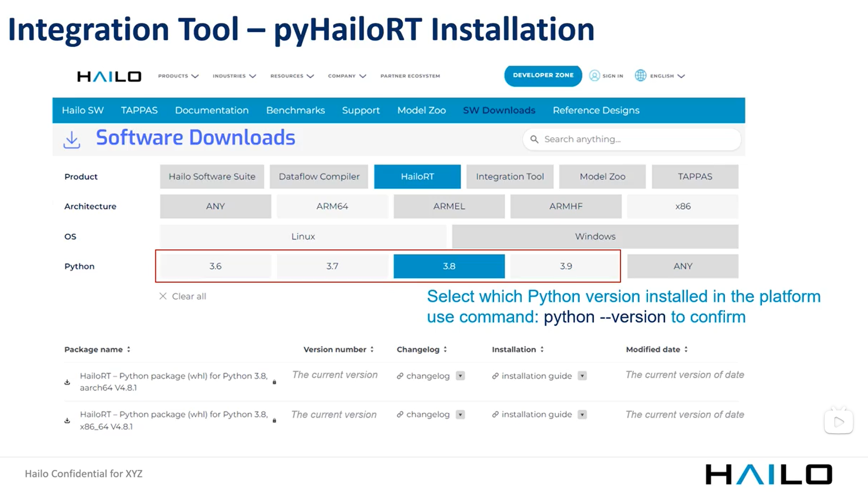
Task: Click the Sign In link text
Action: (613, 76)
